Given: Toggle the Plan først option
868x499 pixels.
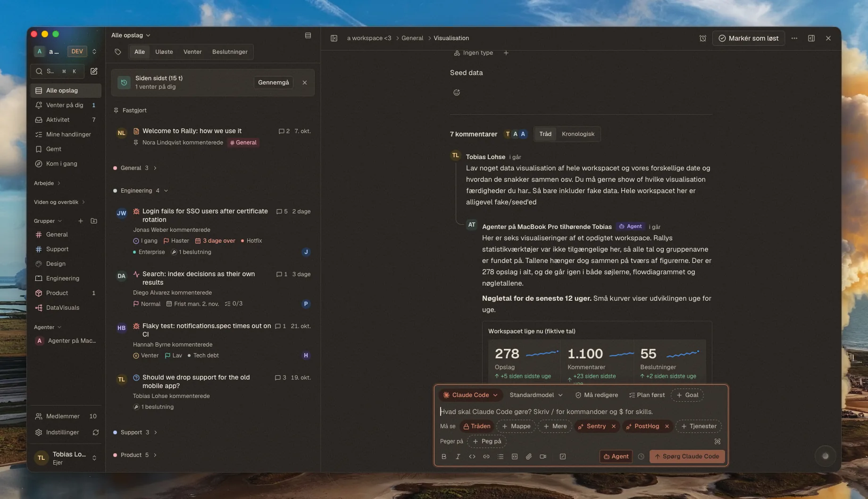Looking at the screenshot, I should click(647, 395).
